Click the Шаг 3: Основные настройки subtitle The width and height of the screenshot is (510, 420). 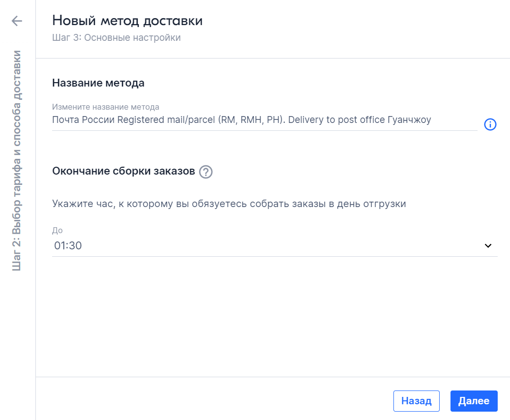coord(117,38)
